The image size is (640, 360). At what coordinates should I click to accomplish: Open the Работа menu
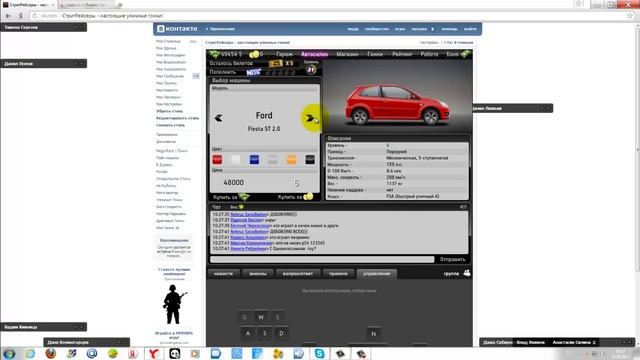(429, 54)
